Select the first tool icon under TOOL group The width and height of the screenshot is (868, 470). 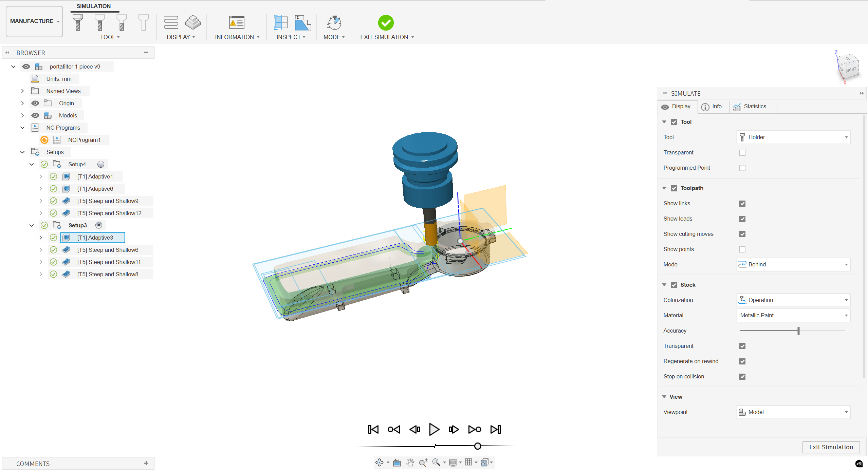pyautogui.click(x=77, y=22)
